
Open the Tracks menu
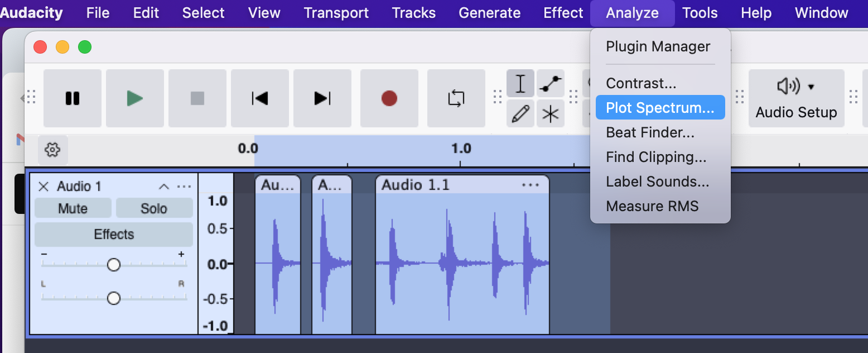coord(414,13)
